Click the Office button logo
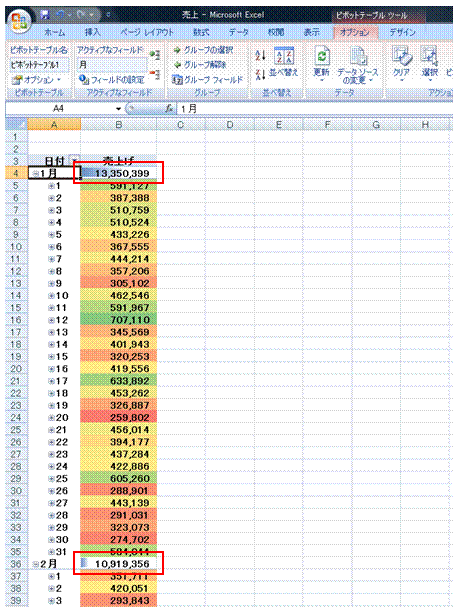The image size is (461, 615). pos(18,22)
